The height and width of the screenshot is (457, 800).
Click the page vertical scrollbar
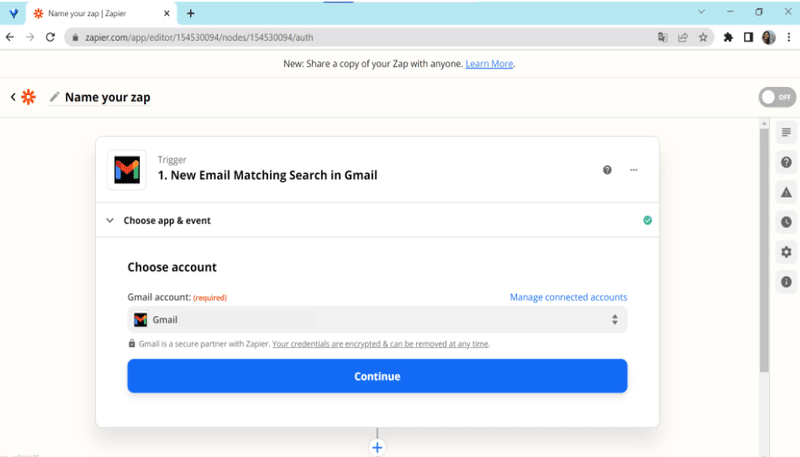[764, 250]
